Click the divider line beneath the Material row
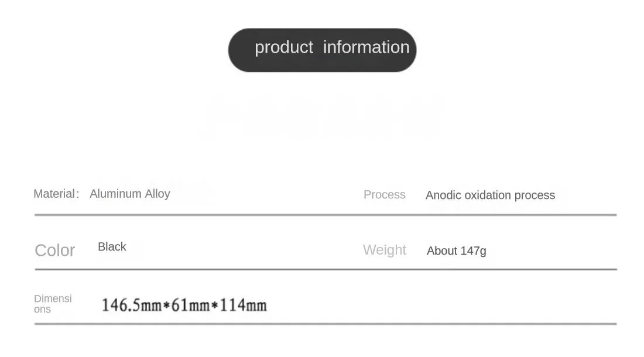Viewport: 644px width, 357px height. coord(326,215)
